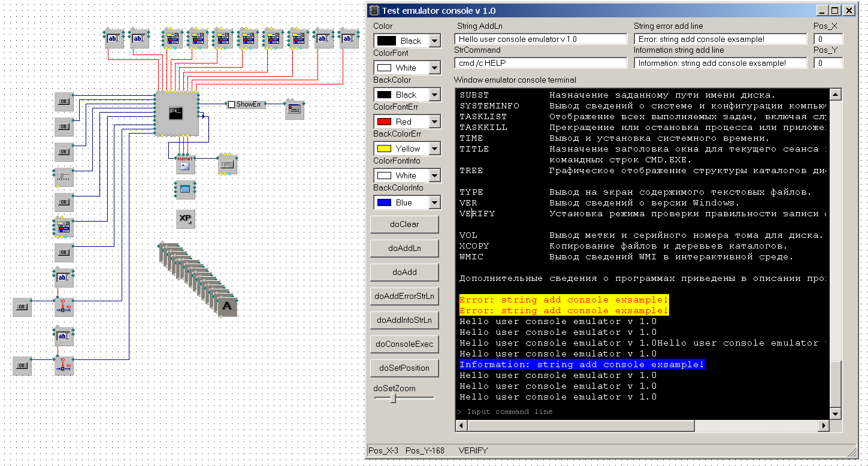Focus the StrCommand field with 'cmd /c HELP'

tap(541, 63)
